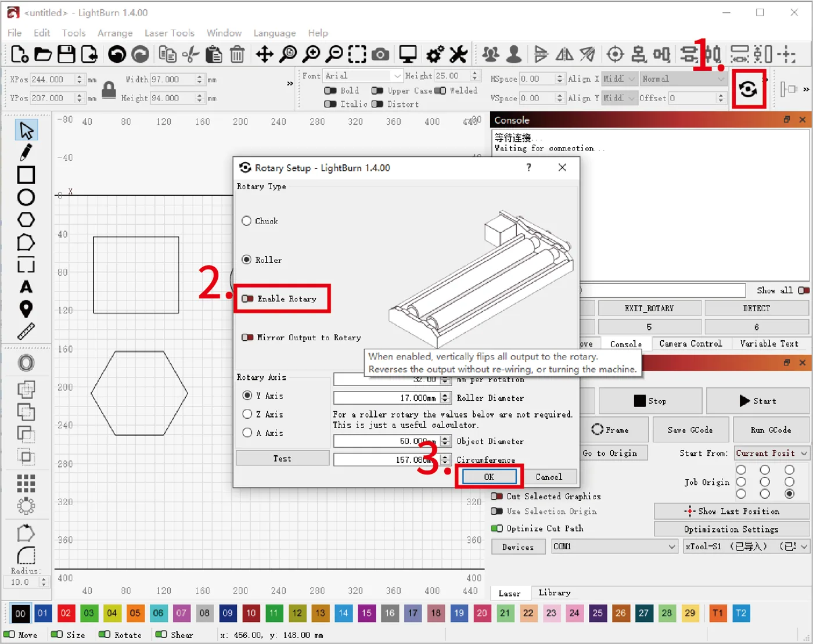Select the arrow Select tool
Image resolution: width=813 pixels, height=644 pixels.
coord(26,130)
